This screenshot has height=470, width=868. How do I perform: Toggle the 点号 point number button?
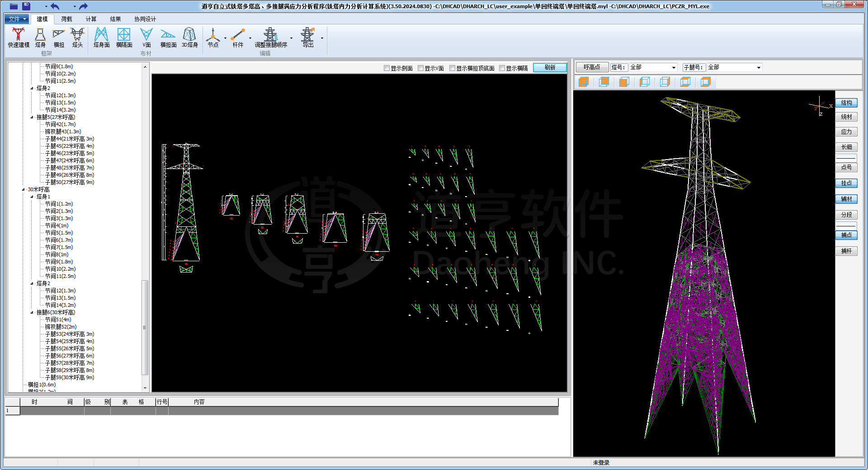pyautogui.click(x=846, y=167)
